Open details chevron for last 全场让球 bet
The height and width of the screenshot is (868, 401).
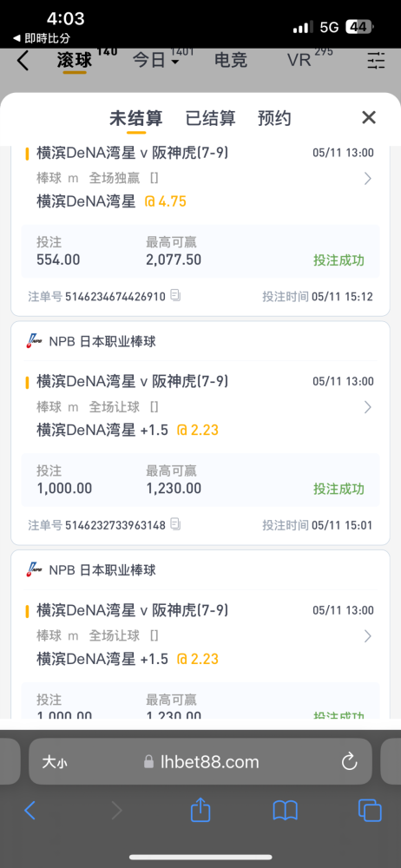367,636
